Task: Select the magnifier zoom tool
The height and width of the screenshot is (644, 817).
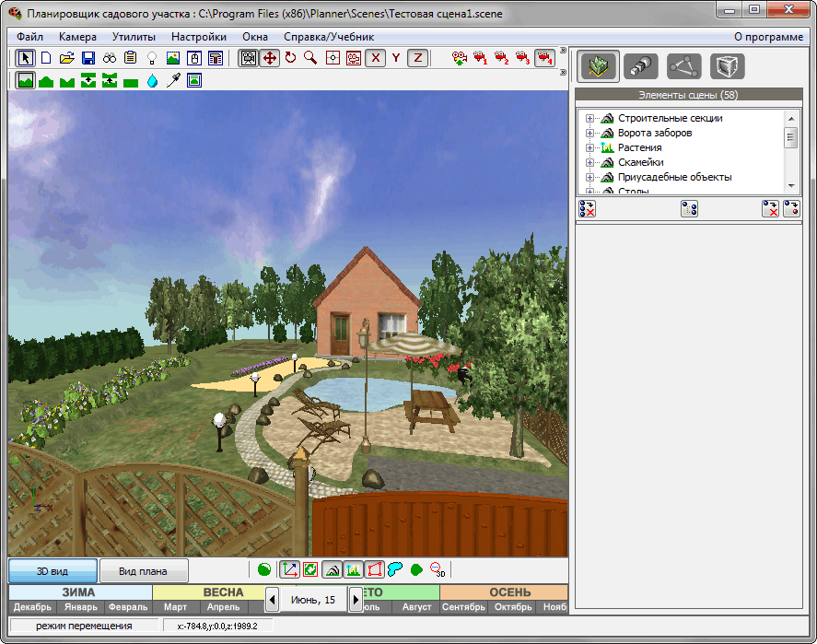Action: [311, 58]
